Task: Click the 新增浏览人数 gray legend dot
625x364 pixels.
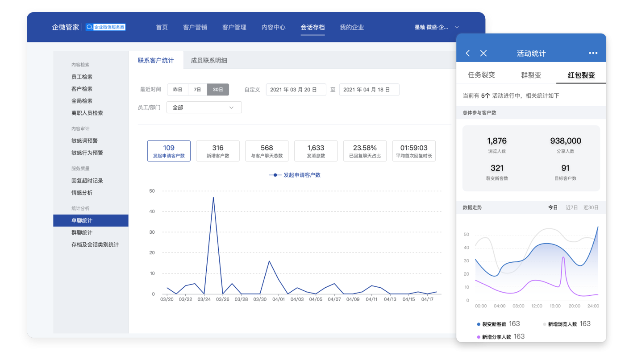Action: click(x=545, y=324)
